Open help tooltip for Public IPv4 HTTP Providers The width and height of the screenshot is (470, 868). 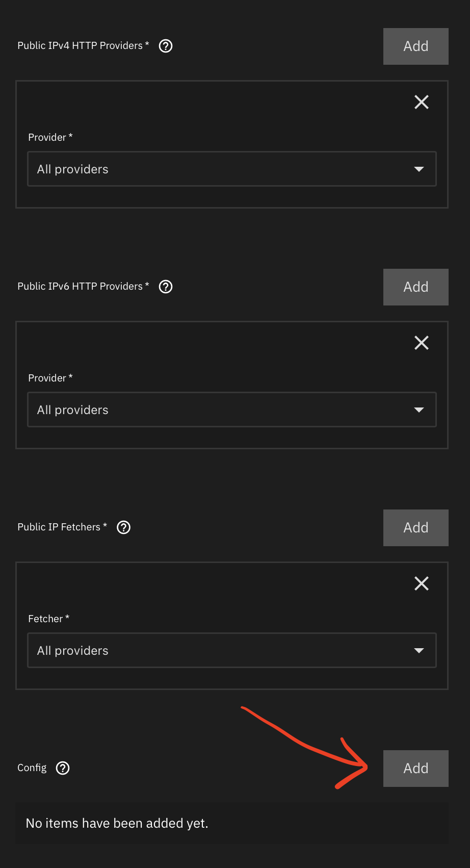pos(166,46)
